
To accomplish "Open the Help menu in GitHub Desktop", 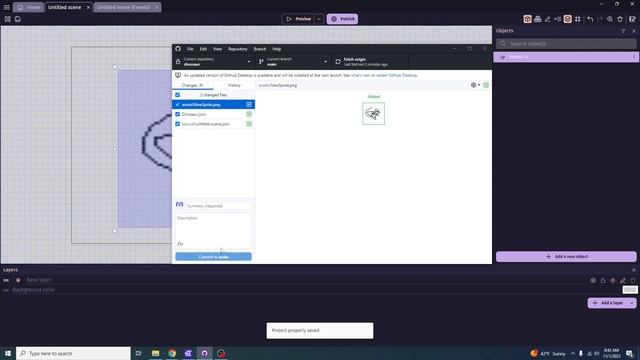I will pos(276,49).
